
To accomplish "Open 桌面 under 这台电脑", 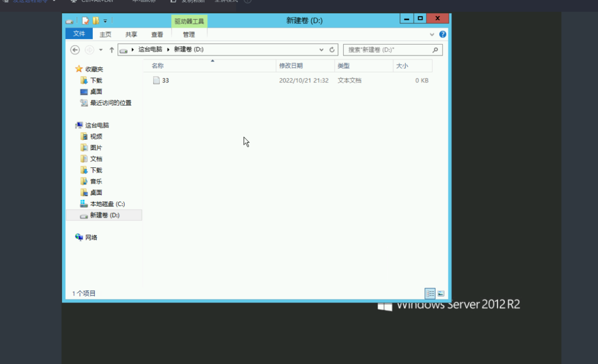I will [96, 192].
